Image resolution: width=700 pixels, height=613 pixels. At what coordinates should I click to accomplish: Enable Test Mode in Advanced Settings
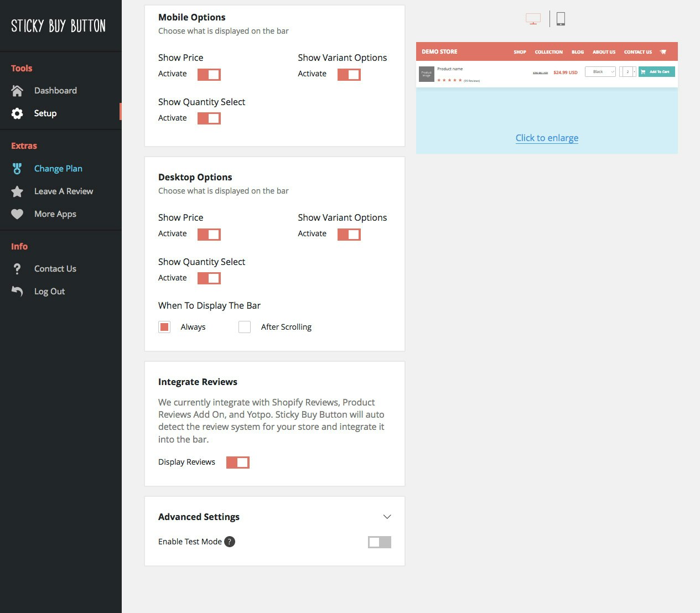click(379, 542)
